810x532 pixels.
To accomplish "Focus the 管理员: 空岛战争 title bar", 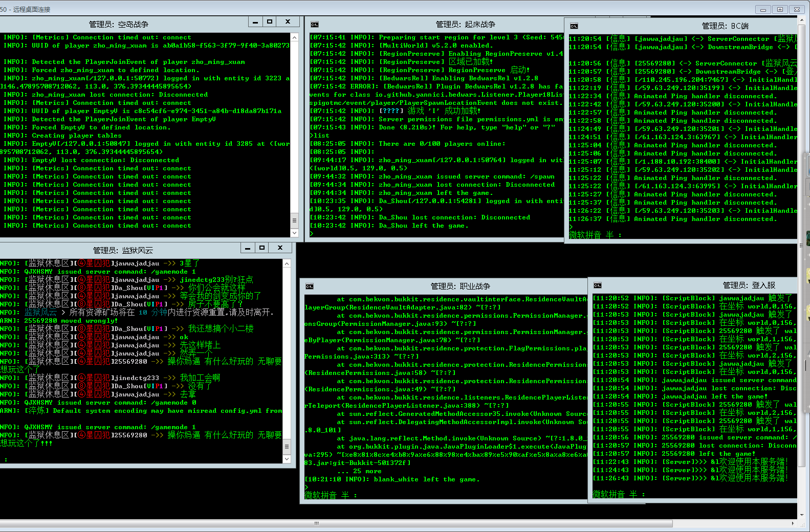I will coord(119,24).
